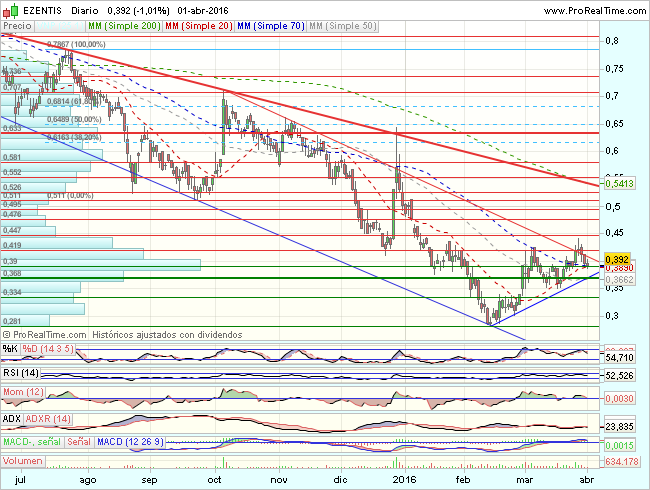
Task: Click the 0,419 volume profile level
Action: point(12,245)
